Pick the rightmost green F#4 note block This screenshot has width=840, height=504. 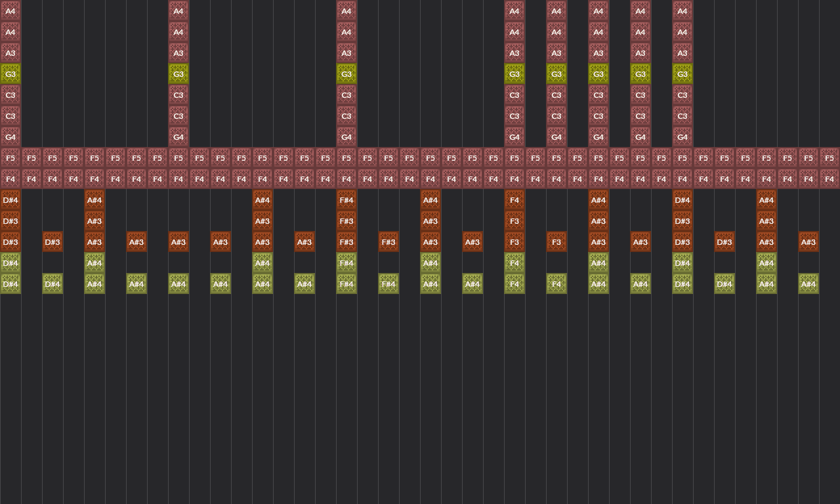point(388,283)
